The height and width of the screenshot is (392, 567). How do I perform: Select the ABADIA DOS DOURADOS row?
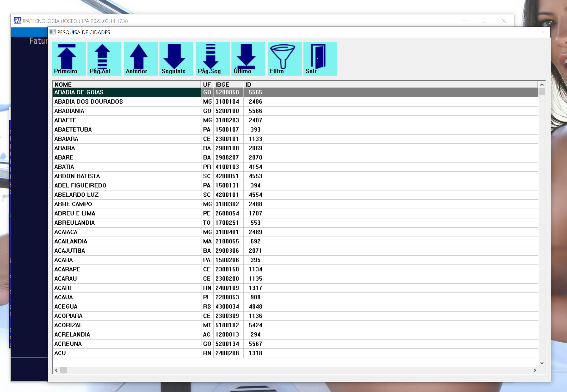pos(89,102)
